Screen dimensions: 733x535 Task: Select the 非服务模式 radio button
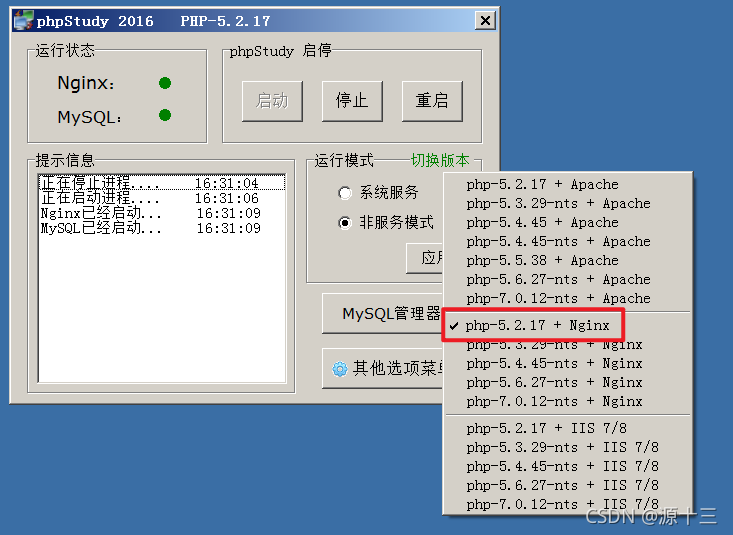click(x=345, y=223)
